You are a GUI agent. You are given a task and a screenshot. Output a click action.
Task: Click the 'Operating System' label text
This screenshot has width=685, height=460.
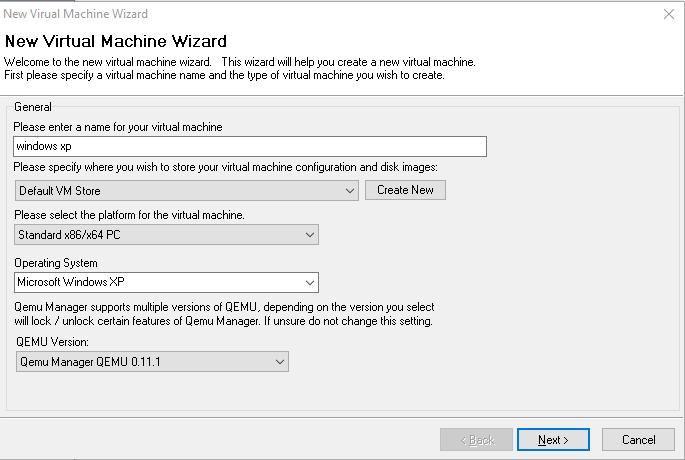[56, 263]
